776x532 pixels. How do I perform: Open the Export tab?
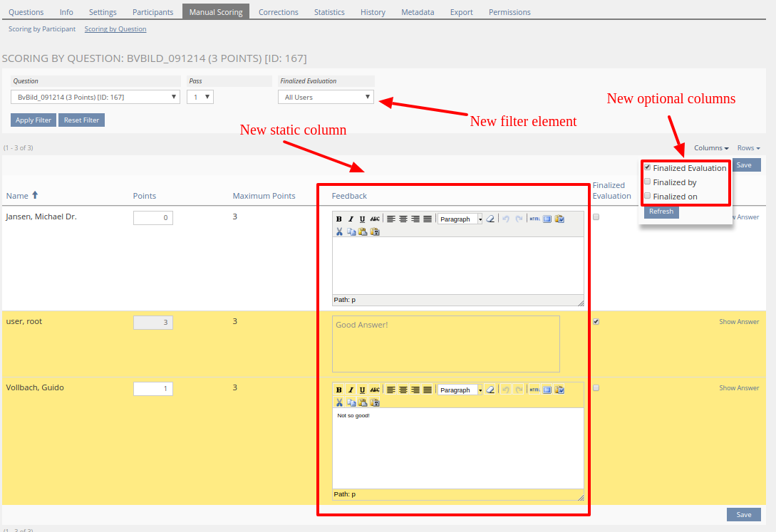click(461, 12)
